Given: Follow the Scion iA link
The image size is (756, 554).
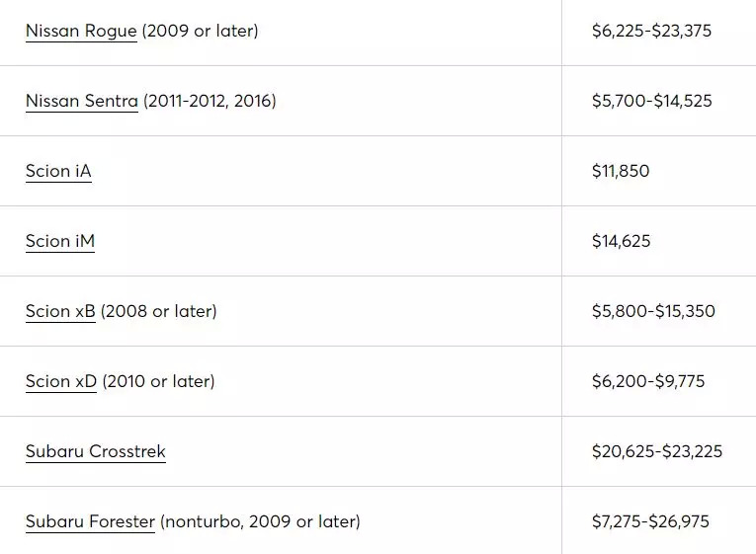Looking at the screenshot, I should (58, 171).
